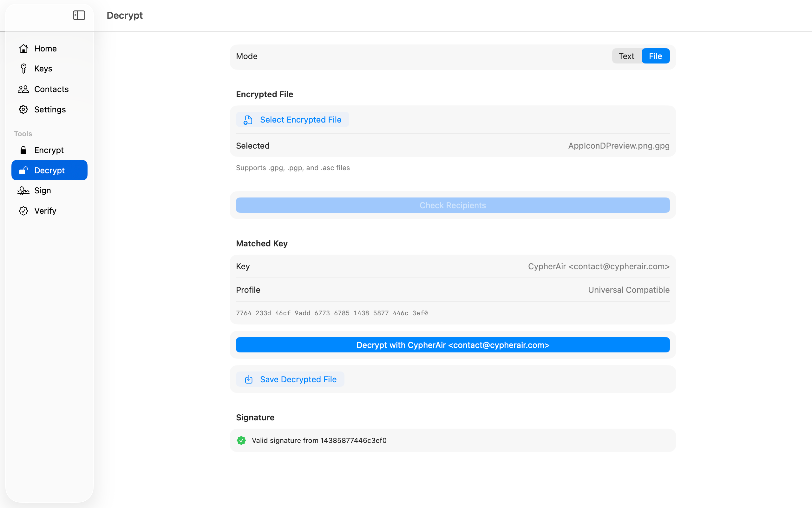Click the key fingerprint starting 7764 233d

pyautogui.click(x=332, y=313)
